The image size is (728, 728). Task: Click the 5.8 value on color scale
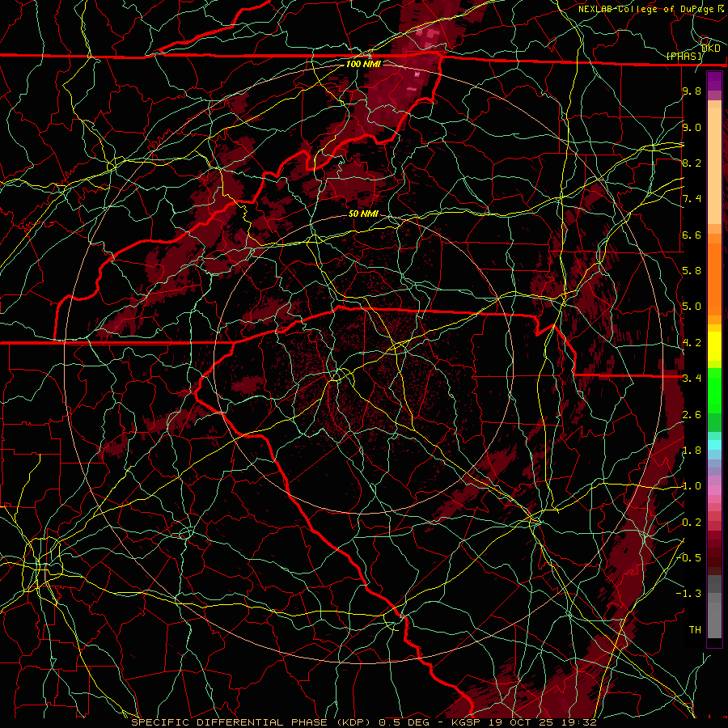[x=692, y=271]
